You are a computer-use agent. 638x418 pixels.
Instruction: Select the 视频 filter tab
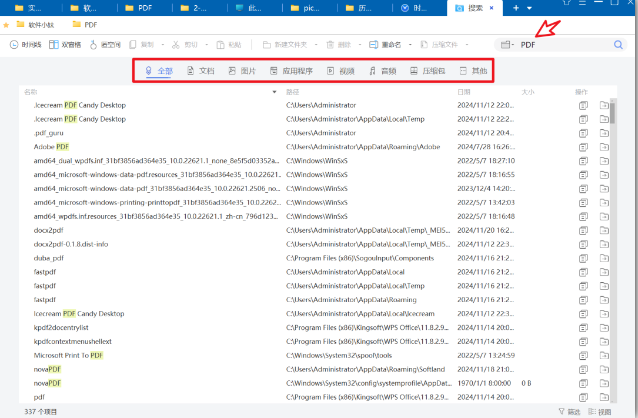click(341, 71)
